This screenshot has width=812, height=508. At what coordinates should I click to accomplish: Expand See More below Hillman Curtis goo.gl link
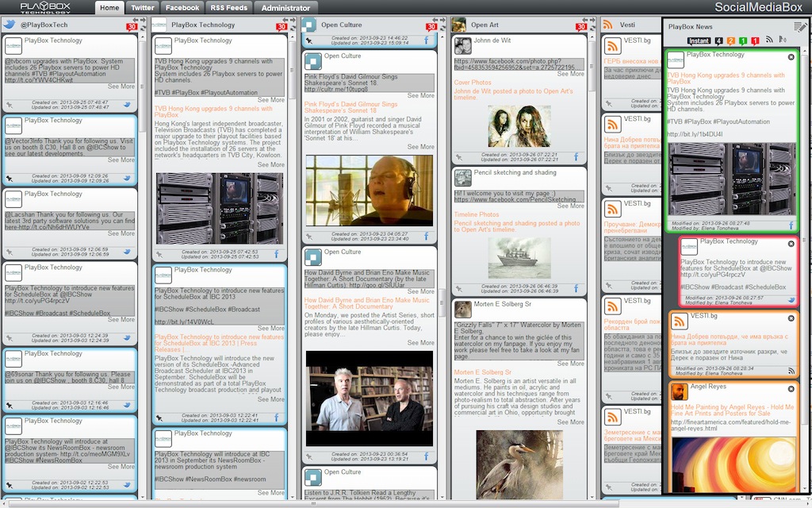coord(420,292)
